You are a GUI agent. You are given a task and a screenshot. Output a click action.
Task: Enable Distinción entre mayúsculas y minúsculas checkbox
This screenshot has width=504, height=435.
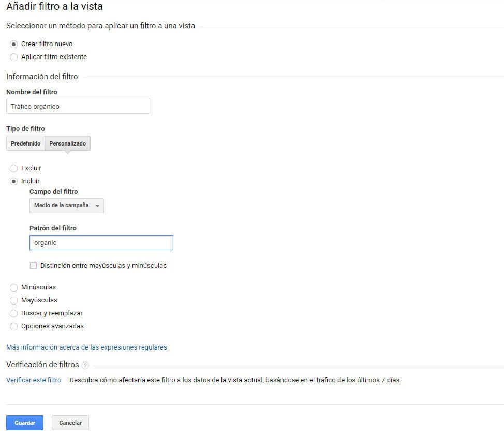[x=34, y=266]
